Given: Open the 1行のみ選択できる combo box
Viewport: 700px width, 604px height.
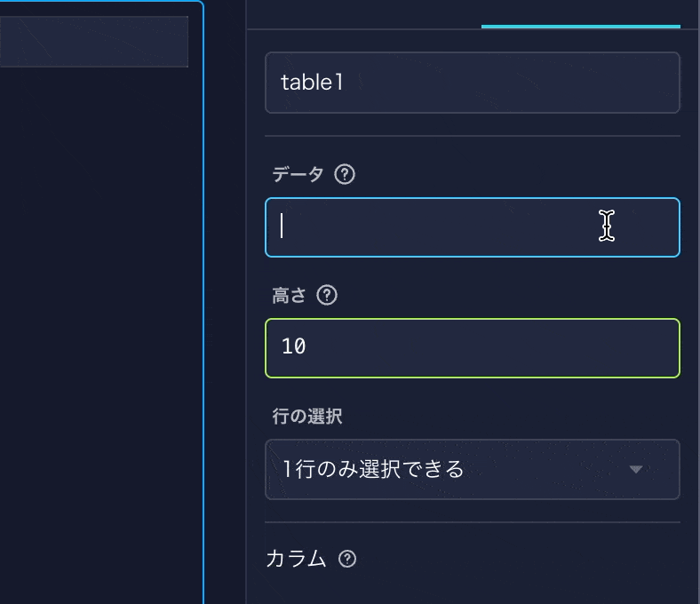Looking at the screenshot, I should (472, 469).
